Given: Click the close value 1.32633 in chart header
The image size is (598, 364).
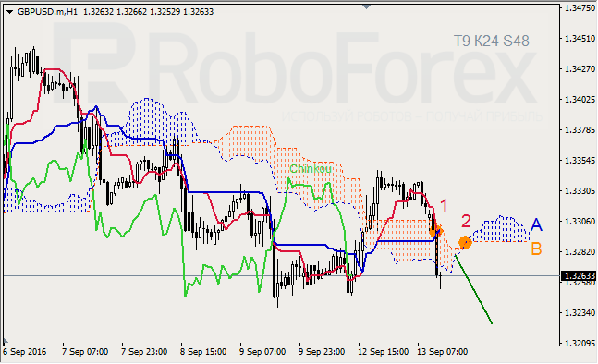Looking at the screenshot, I should coord(199,12).
